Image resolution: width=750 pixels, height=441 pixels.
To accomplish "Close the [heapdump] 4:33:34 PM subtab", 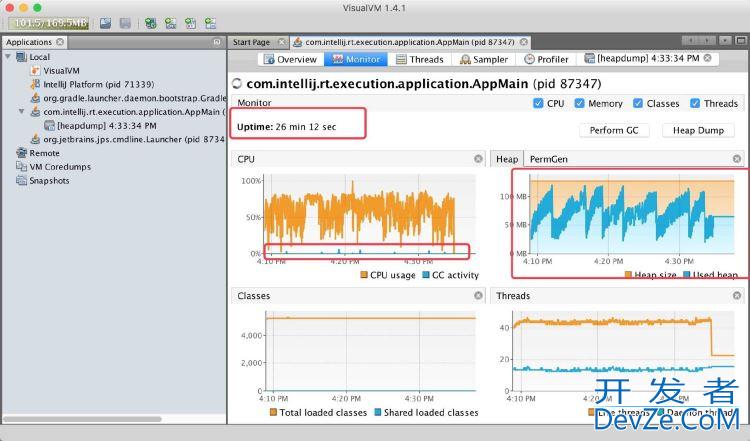I will click(707, 58).
